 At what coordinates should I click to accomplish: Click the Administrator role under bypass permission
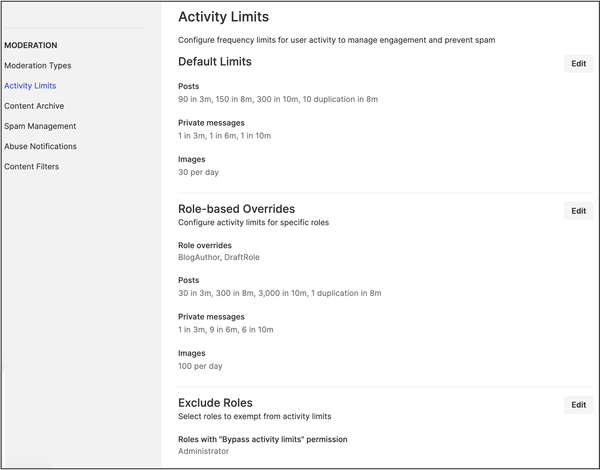(x=203, y=451)
